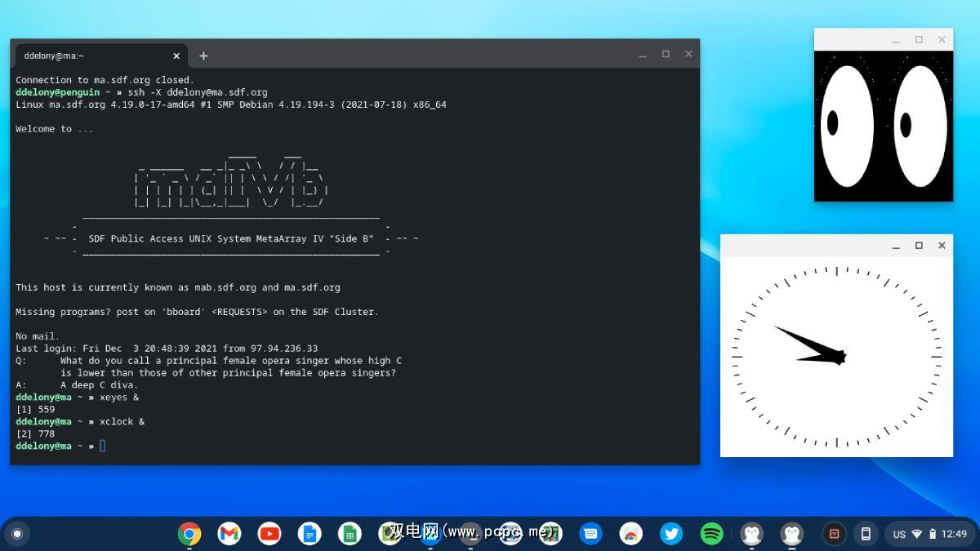The height and width of the screenshot is (551, 980).
Task: Close the xeyes window
Action: coord(942,39)
